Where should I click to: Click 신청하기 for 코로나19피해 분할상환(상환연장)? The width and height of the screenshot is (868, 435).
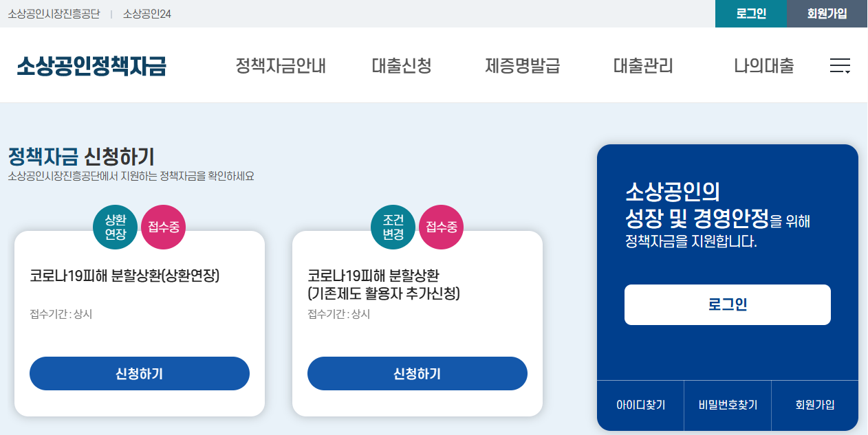click(139, 373)
